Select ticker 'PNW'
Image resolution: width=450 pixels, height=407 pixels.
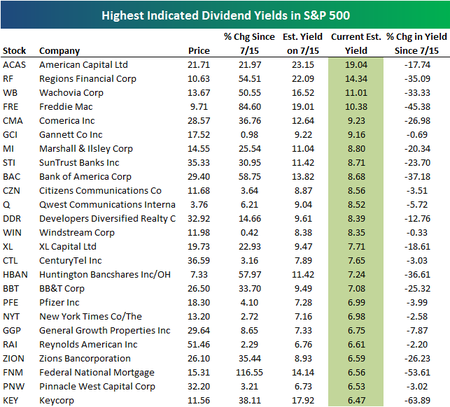14,387
